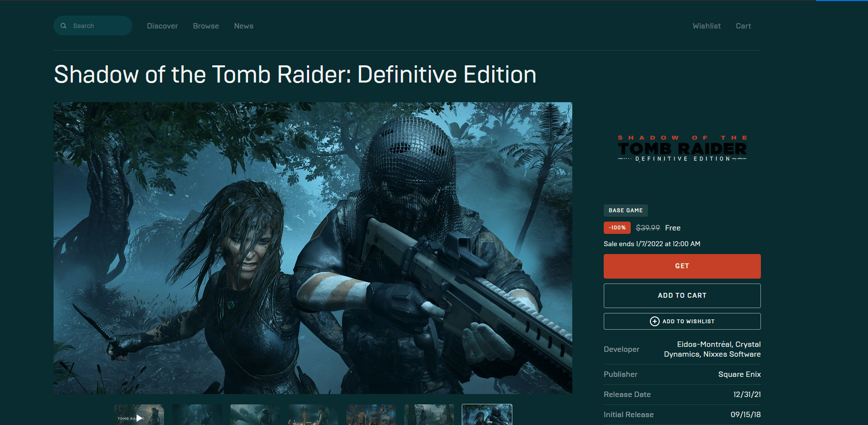The image size is (868, 425).
Task: Click the red GET button
Action: point(682,266)
